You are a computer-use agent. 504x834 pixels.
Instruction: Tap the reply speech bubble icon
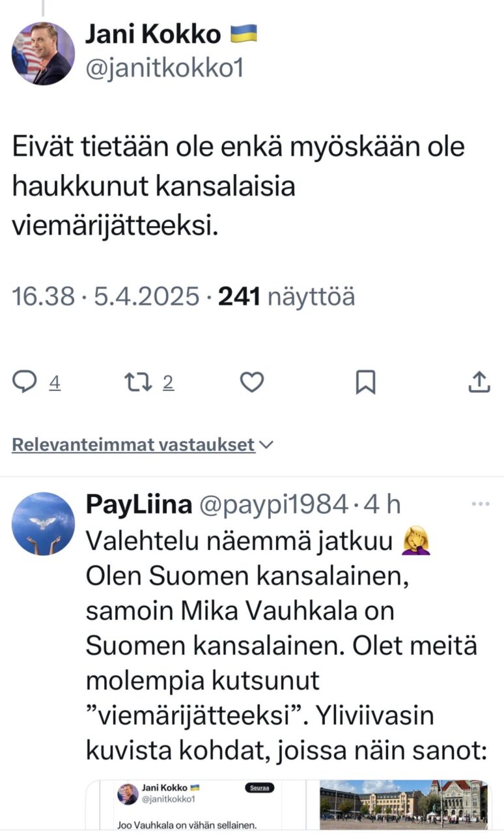25,382
